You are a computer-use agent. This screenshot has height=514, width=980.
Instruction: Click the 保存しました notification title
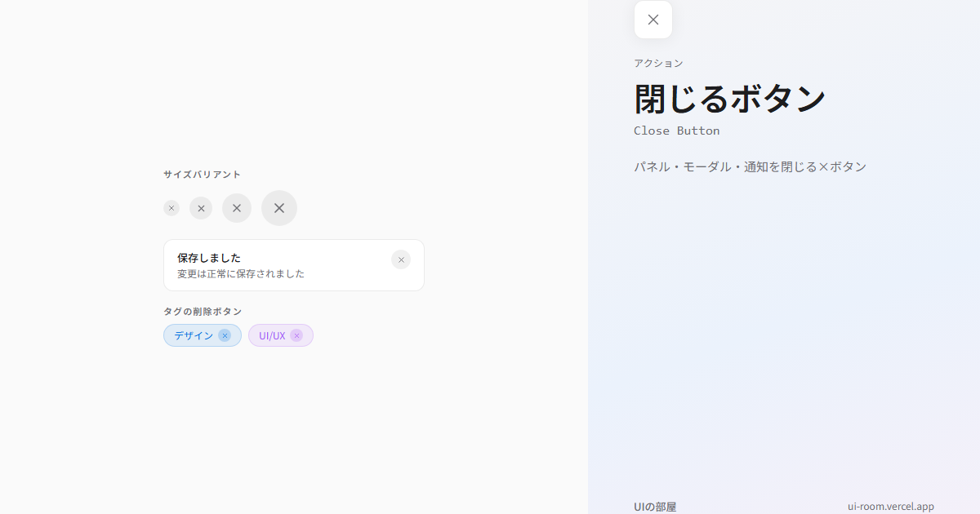click(x=209, y=258)
